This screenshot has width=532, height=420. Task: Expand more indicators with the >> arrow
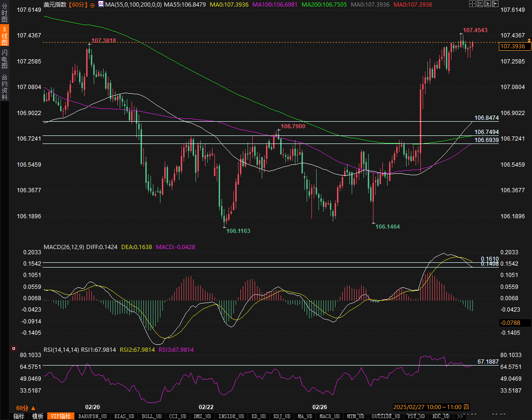pos(460,416)
